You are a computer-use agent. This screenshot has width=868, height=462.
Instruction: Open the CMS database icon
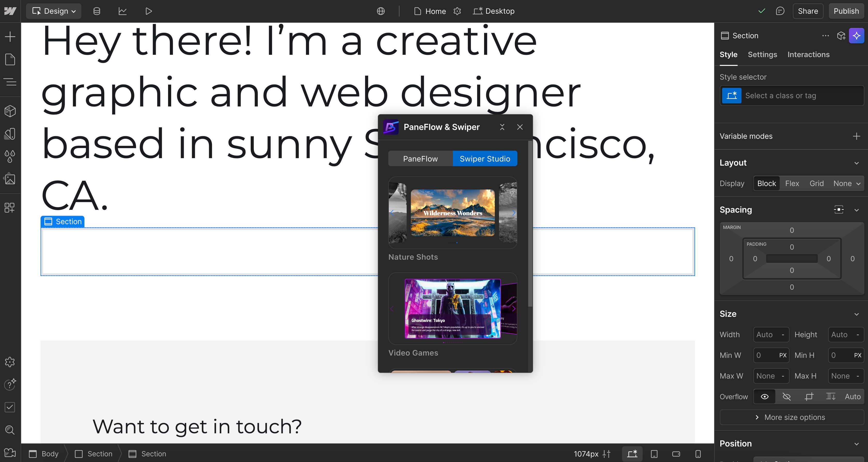97,11
